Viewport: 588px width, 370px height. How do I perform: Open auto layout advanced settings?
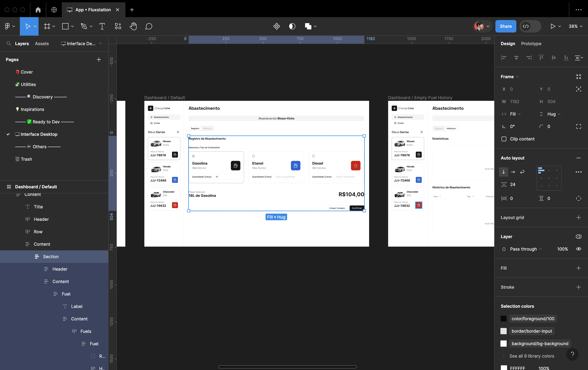click(x=578, y=172)
